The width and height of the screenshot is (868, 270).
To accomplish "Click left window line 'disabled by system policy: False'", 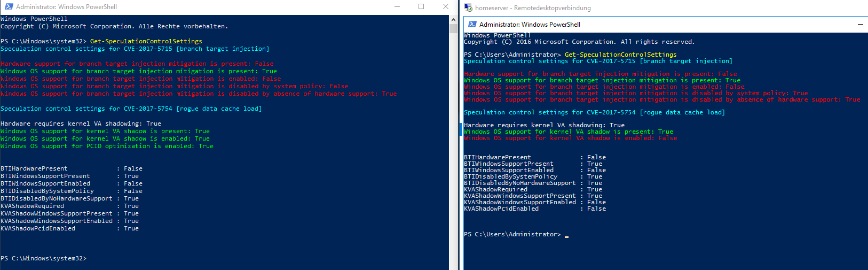I will (175, 86).
